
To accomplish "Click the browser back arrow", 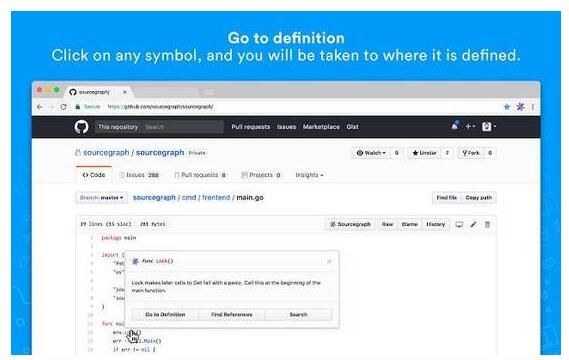I will [40, 107].
